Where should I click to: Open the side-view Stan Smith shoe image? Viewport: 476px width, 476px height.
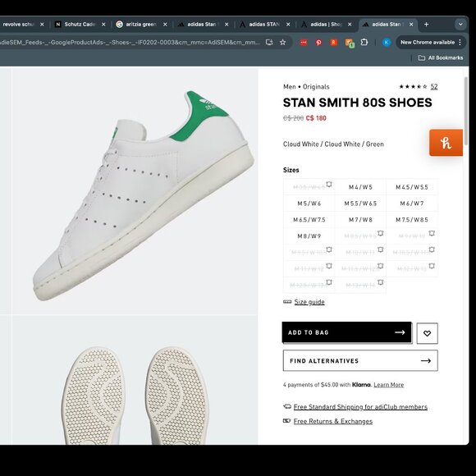click(135, 192)
